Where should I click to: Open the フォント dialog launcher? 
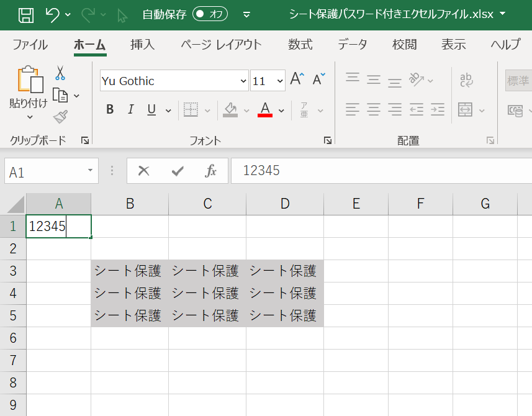327,140
